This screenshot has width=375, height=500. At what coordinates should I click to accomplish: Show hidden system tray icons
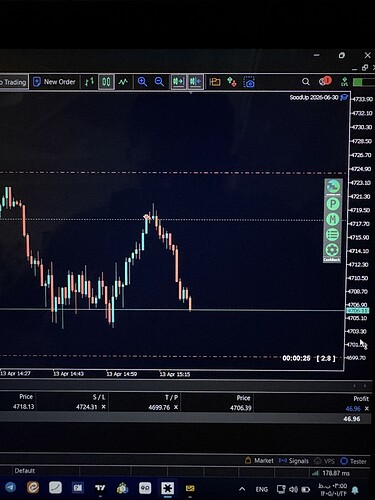242,489
